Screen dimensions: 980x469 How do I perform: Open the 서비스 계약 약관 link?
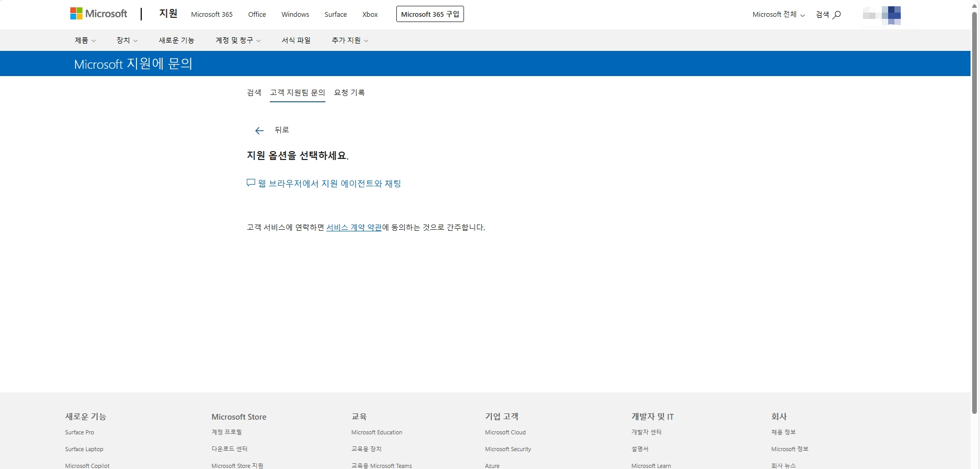click(354, 228)
